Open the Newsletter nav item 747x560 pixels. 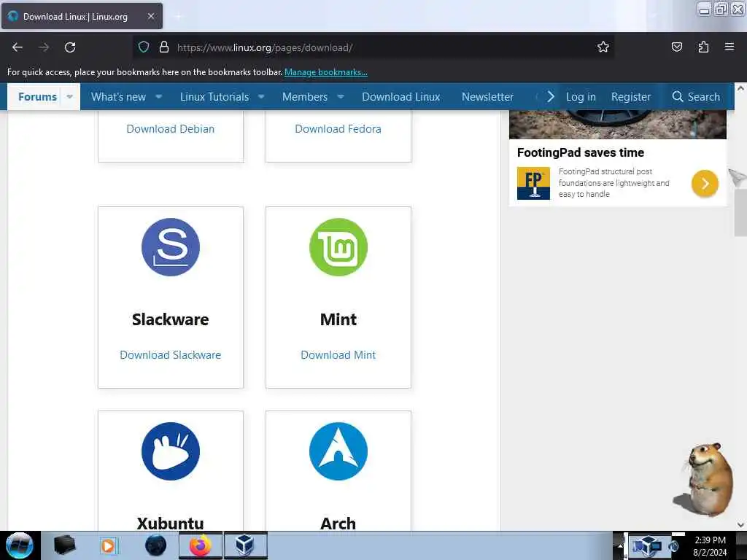(487, 97)
